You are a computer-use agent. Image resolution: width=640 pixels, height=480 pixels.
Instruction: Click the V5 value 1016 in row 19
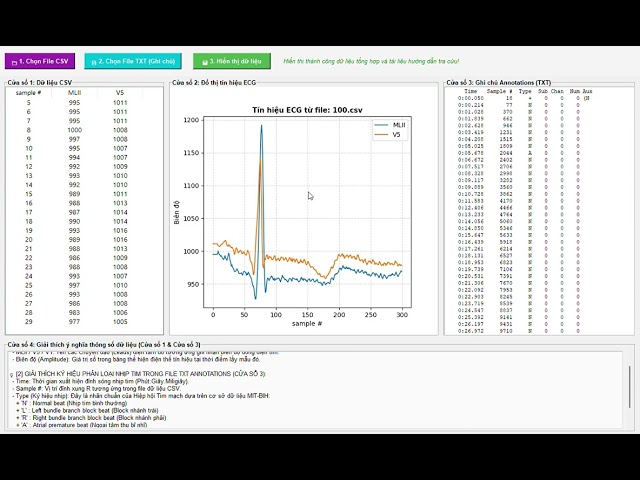coord(120,230)
